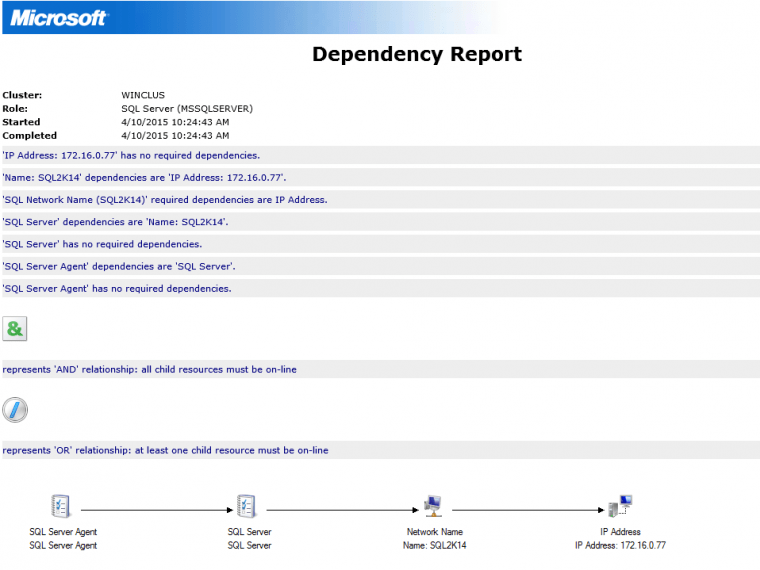This screenshot has height=570, width=760.
Task: Select the SQL Server resource icon in diagram
Action: point(247,507)
